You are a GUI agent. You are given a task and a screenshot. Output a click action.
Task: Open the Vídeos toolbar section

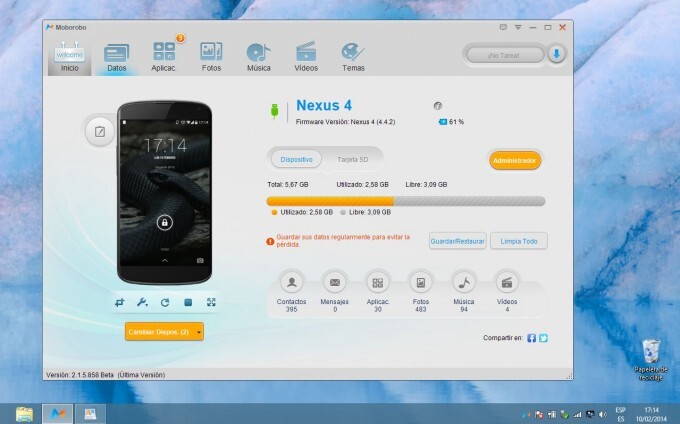click(x=306, y=55)
